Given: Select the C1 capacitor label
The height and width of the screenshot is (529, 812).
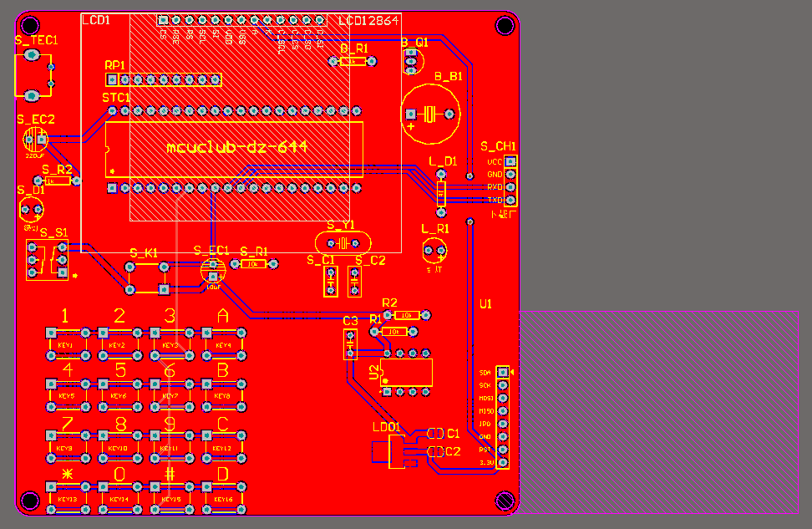Looking at the screenshot, I should (x=453, y=434).
